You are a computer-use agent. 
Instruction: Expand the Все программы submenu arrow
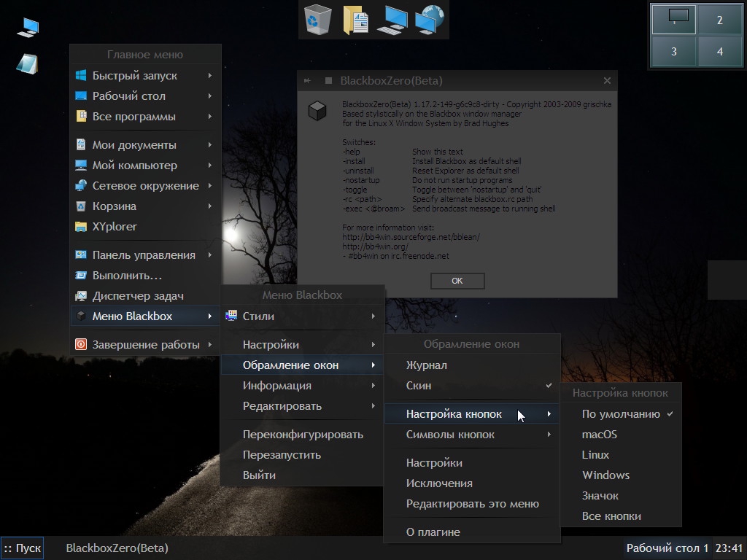[210, 116]
